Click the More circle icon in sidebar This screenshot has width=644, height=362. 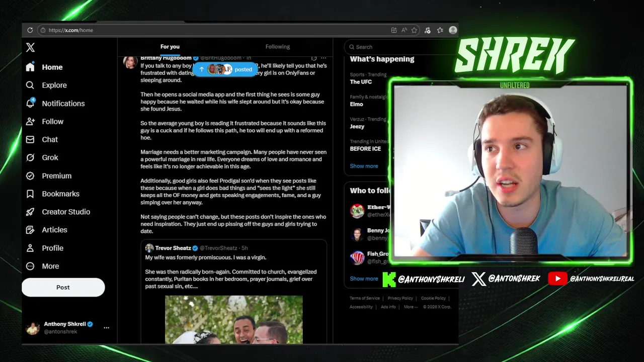tap(30, 266)
